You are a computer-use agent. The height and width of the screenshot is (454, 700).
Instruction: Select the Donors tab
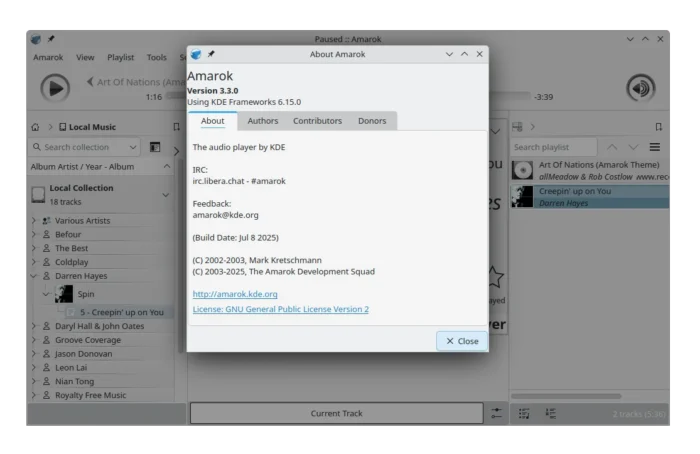(372, 121)
